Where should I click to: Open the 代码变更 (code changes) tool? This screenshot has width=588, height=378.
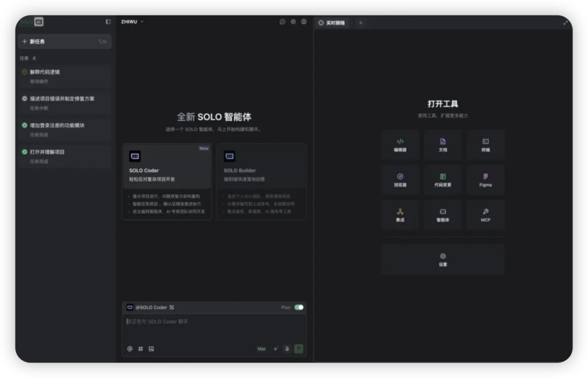443,180
